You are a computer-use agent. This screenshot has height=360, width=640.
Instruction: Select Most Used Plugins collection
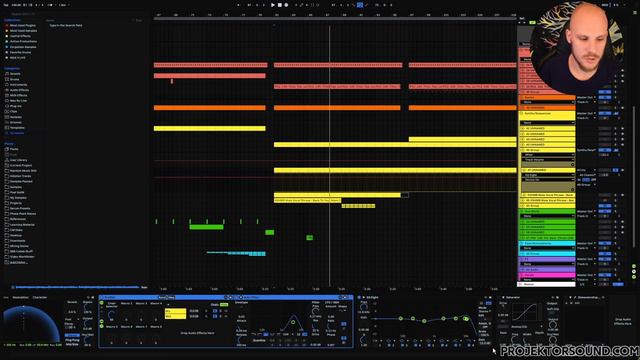tap(23, 25)
